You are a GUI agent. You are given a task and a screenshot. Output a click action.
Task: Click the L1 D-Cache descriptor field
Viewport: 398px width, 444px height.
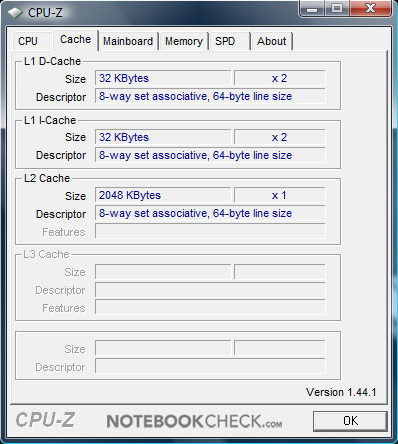[x=210, y=96]
